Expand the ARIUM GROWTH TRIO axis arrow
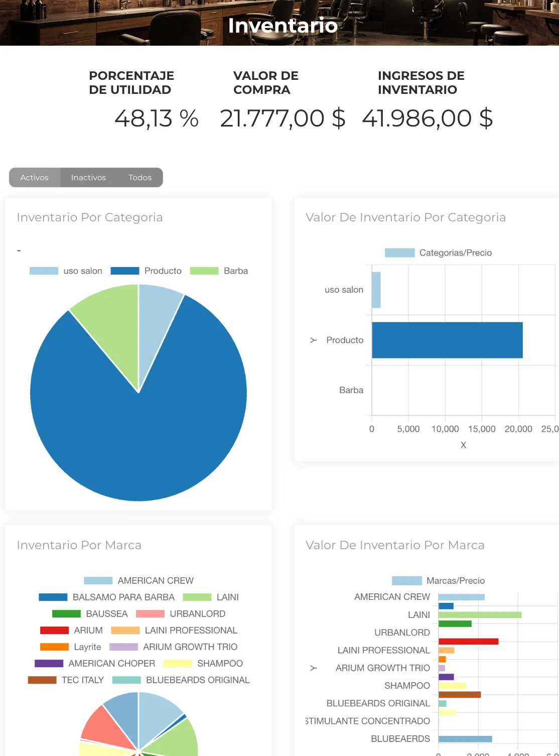The width and height of the screenshot is (559, 756). [313, 668]
